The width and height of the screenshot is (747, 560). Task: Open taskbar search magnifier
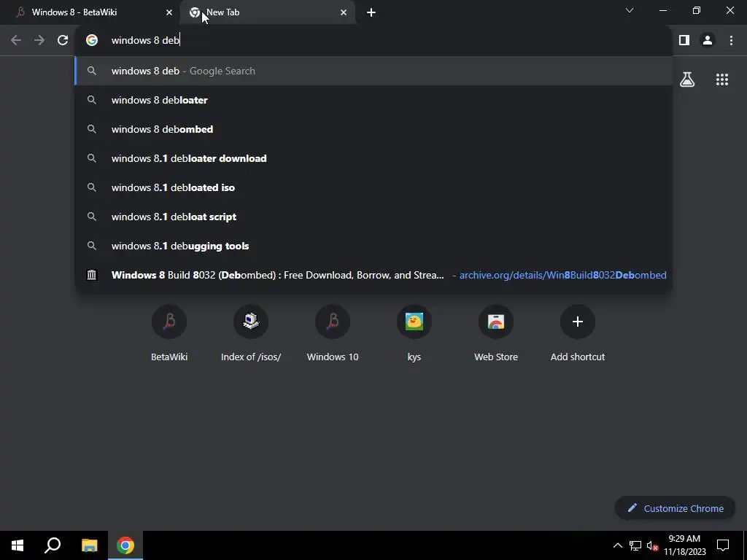(53, 545)
